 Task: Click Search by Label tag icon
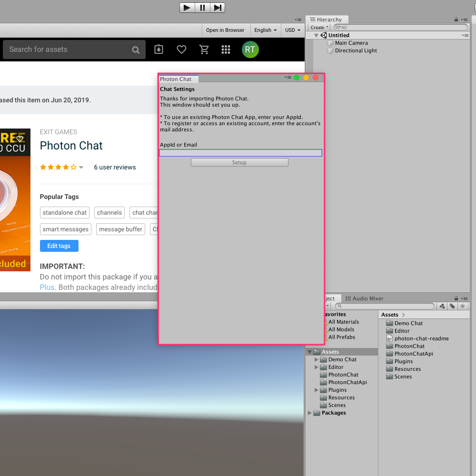click(452, 306)
